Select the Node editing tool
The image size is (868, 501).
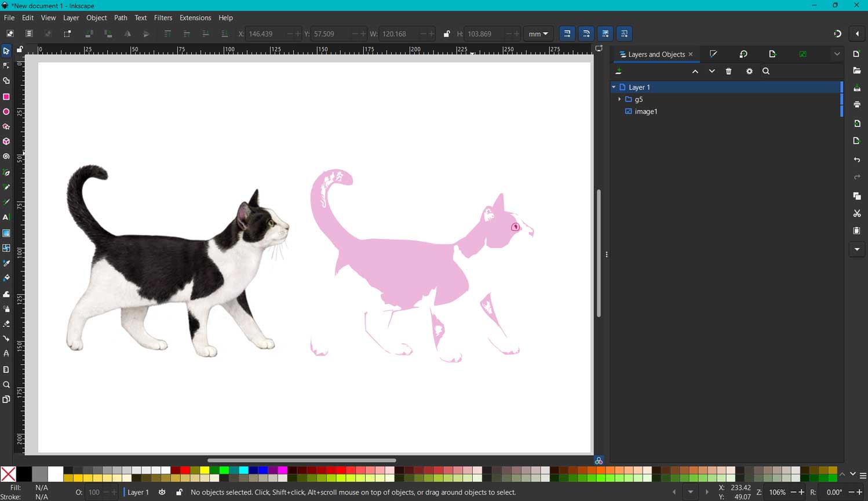(x=6, y=66)
